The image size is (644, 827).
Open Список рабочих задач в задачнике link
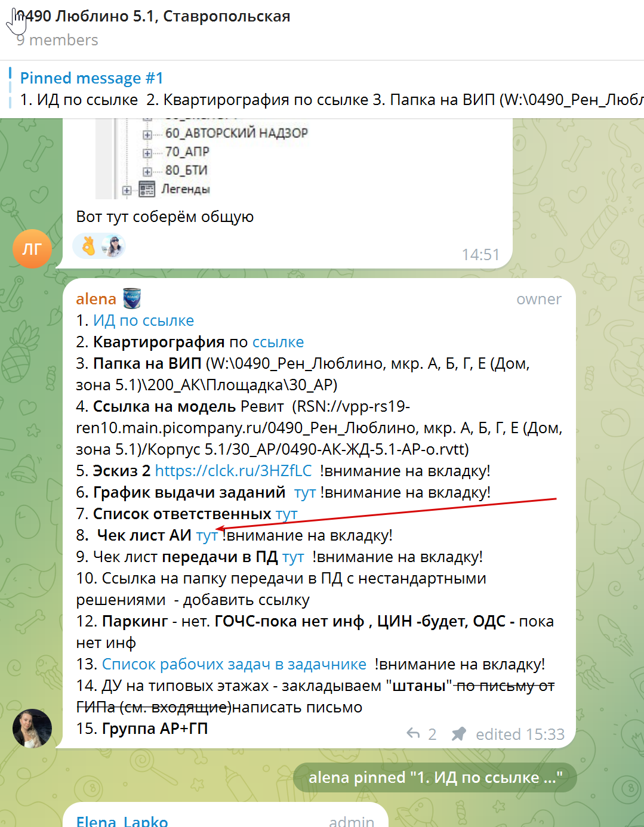234,664
